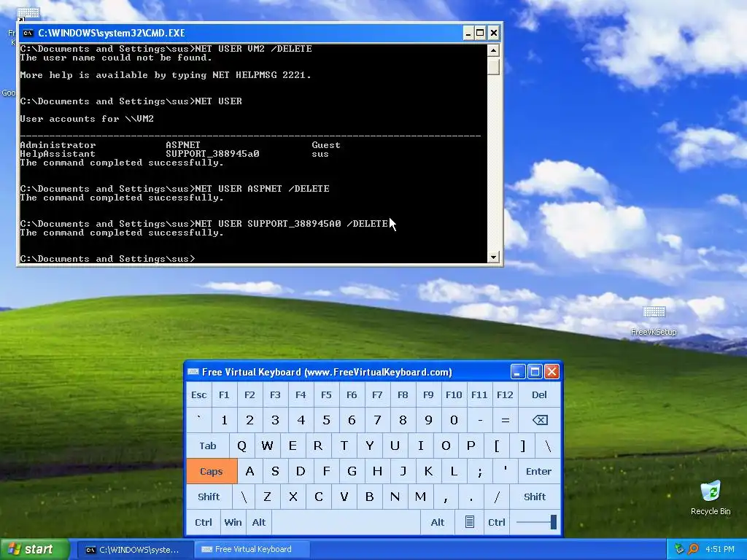Viewport: 747px width, 560px height.
Task: Click the Q key
Action: click(x=242, y=446)
